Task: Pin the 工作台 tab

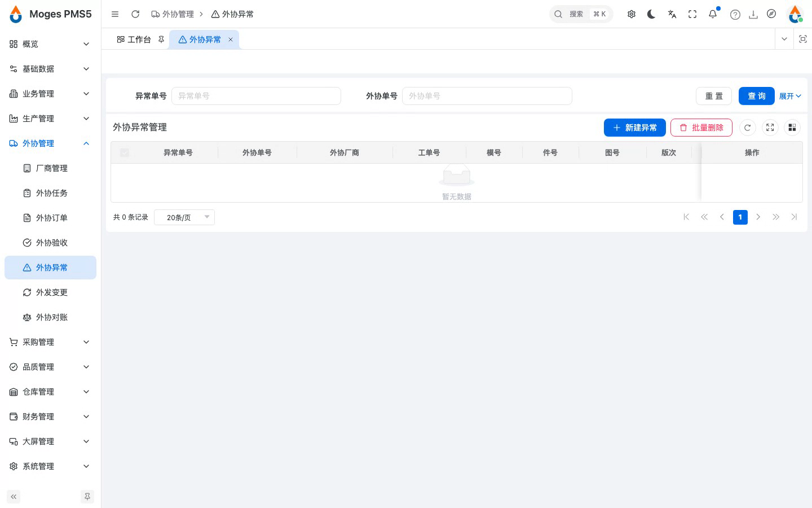Action: pos(161,40)
